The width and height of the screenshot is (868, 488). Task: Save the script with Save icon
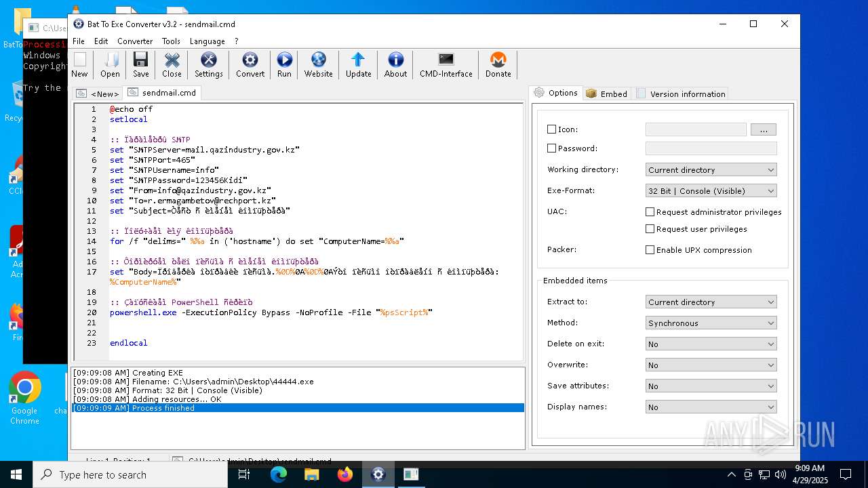[x=140, y=65]
